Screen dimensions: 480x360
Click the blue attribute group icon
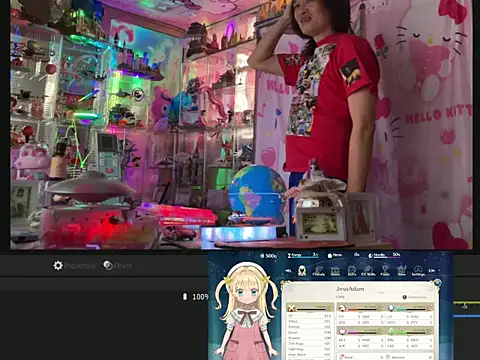(x=392, y=308)
